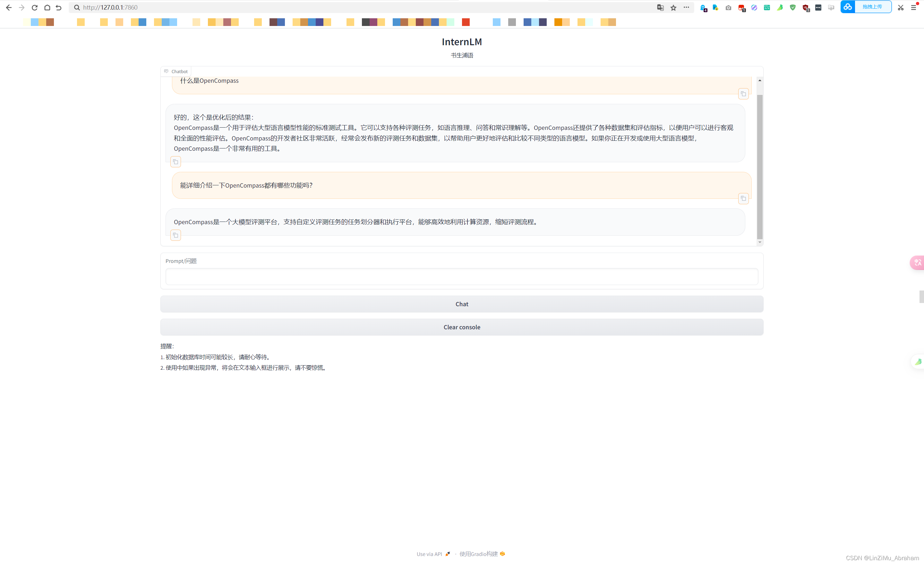This screenshot has width=924, height=564.
Task: Click the 书生浦语 subtitle text
Action: tap(462, 55)
